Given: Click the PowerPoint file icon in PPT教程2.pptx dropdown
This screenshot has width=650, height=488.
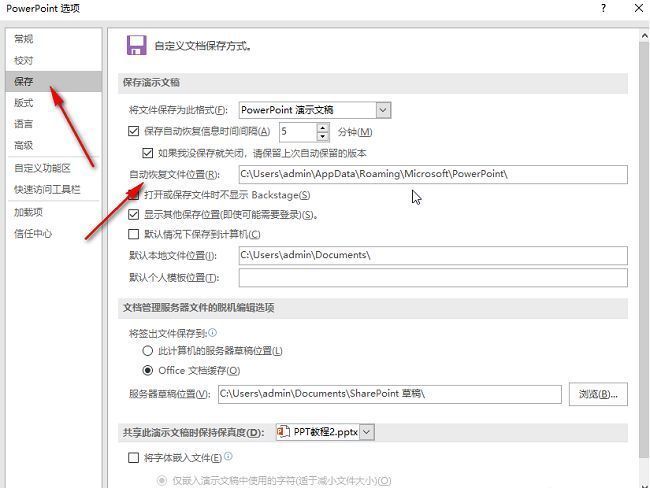Looking at the screenshot, I should (283, 432).
